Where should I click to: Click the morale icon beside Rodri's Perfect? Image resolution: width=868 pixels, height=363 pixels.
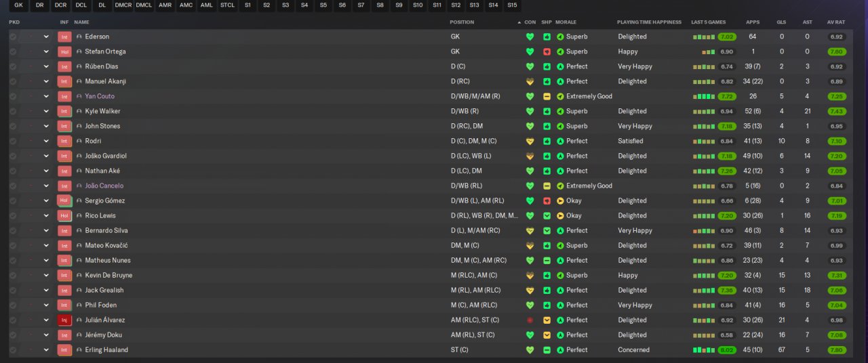pos(560,141)
